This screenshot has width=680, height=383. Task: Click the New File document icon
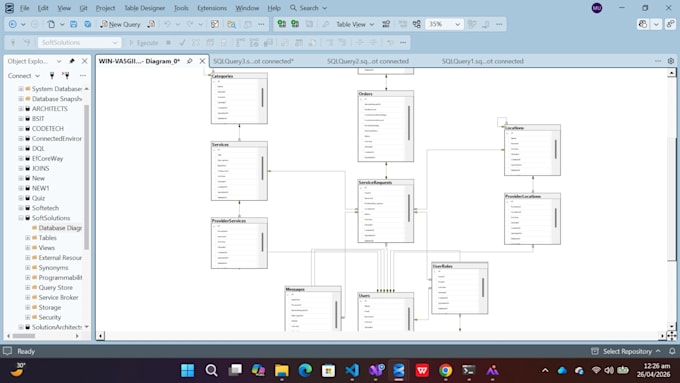coord(51,24)
